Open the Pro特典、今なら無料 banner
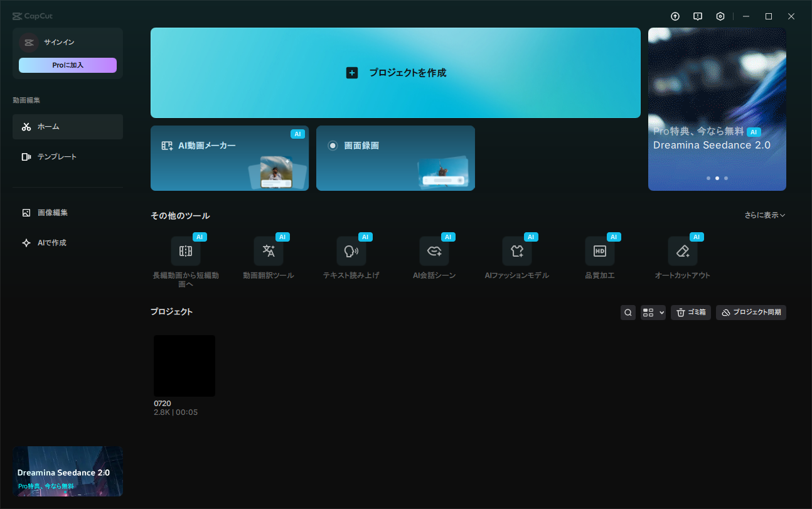Viewport: 812px width, 509px height. (717, 109)
